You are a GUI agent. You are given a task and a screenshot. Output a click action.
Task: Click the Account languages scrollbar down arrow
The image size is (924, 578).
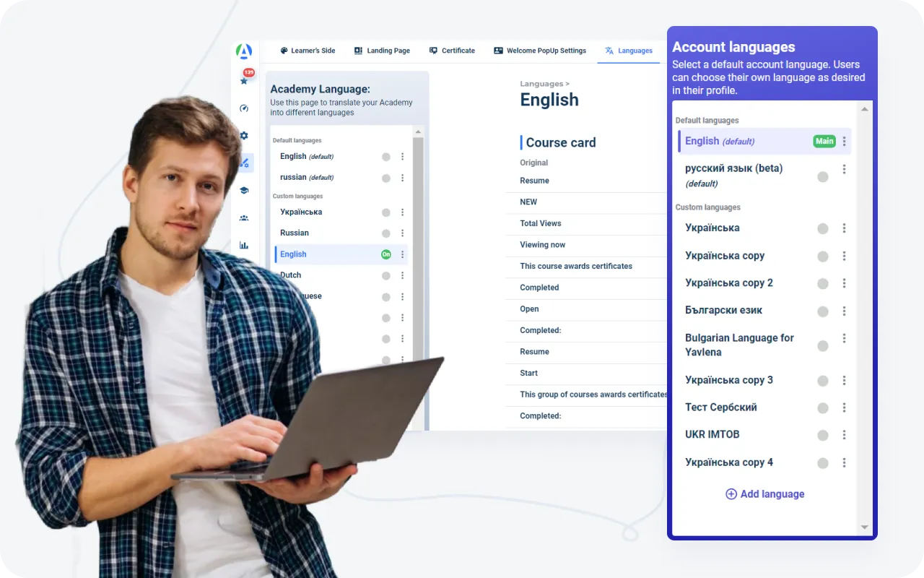[864, 528]
